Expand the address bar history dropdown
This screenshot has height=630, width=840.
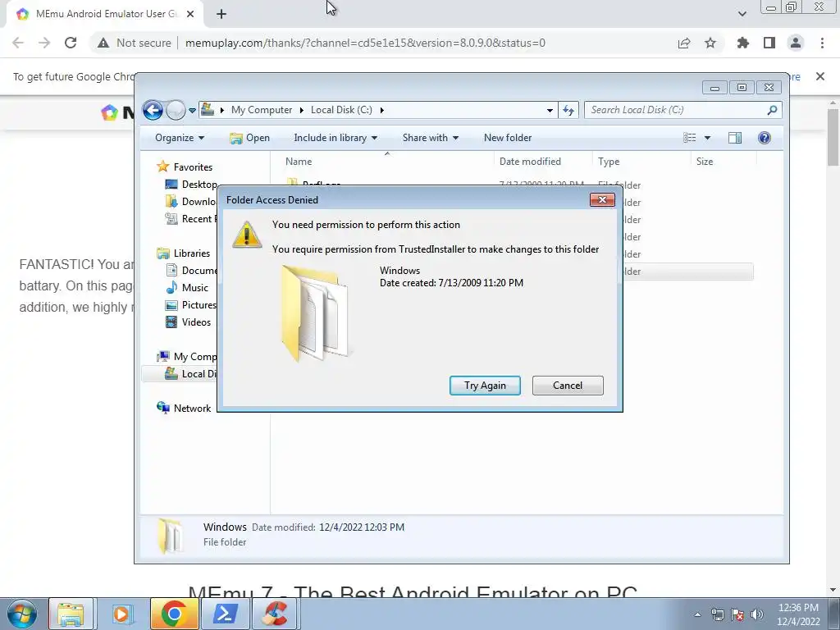pos(550,111)
